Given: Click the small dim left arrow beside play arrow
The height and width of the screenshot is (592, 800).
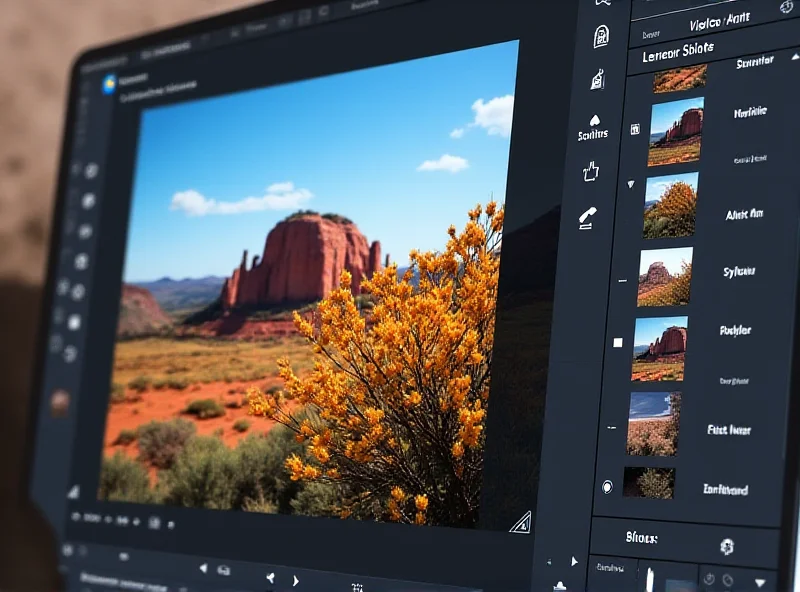Looking at the screenshot, I should (x=549, y=561).
